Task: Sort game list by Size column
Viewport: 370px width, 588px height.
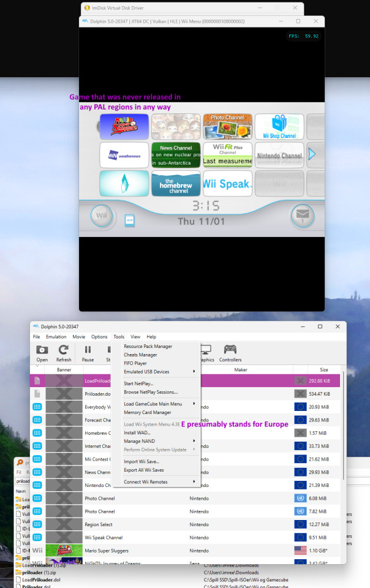Action: [x=324, y=370]
